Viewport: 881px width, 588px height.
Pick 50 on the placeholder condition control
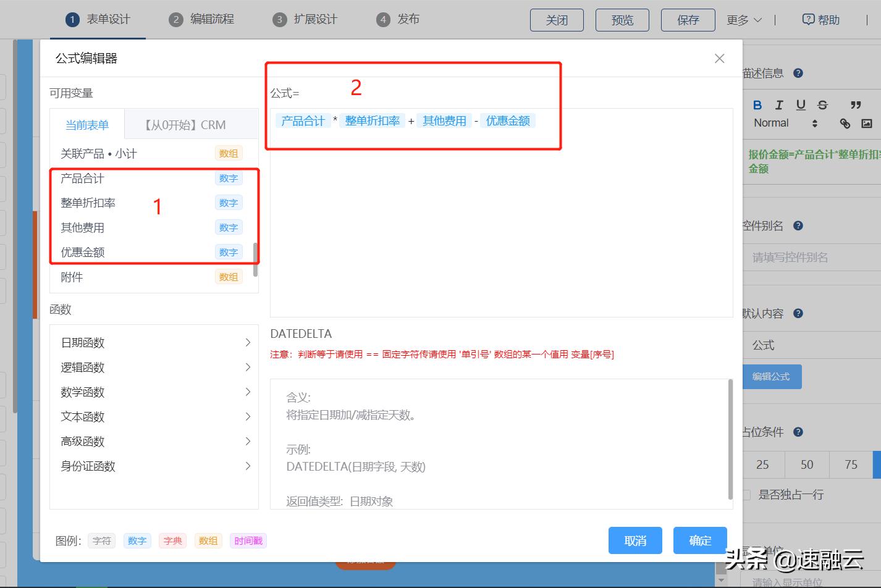[x=807, y=464]
